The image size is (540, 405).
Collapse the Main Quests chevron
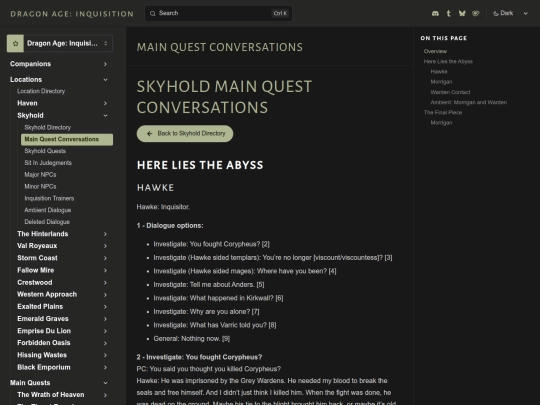105,383
